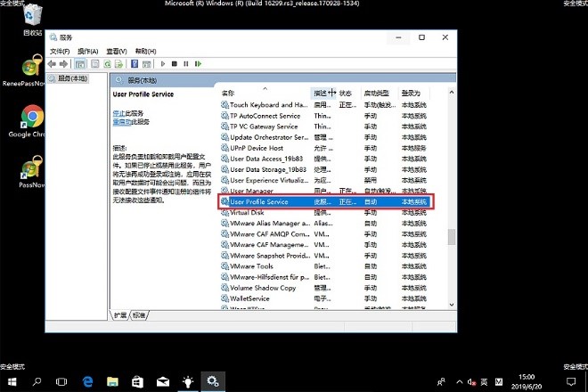Switch to the 标准 tab
The image size is (588, 392).
click(x=139, y=315)
